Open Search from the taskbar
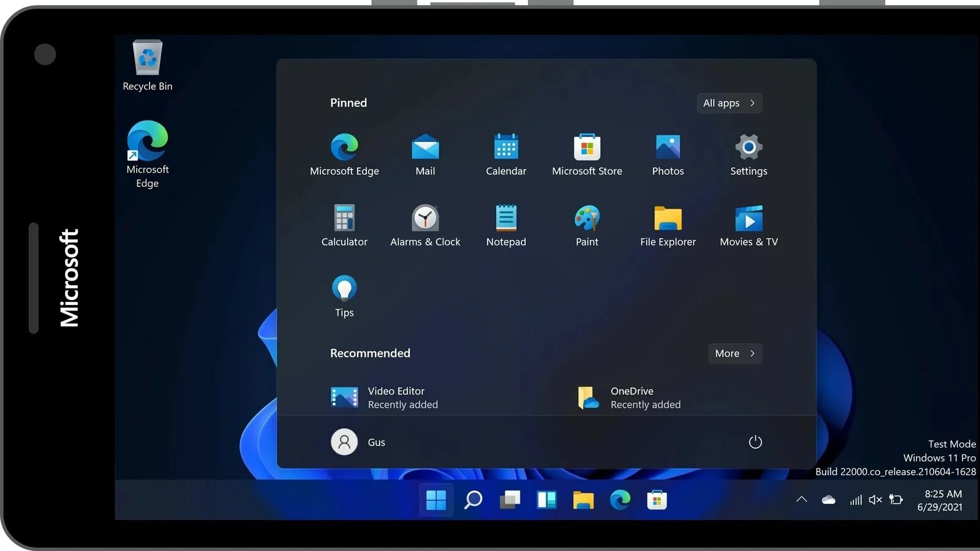The image size is (980, 551). (x=473, y=500)
